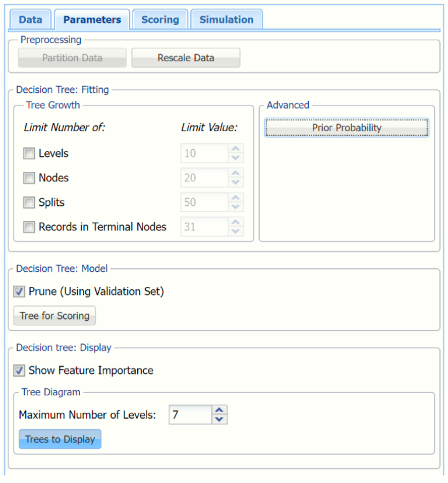Select the Parameters tab
This screenshot has height=483, width=448.
pyautogui.click(x=92, y=20)
